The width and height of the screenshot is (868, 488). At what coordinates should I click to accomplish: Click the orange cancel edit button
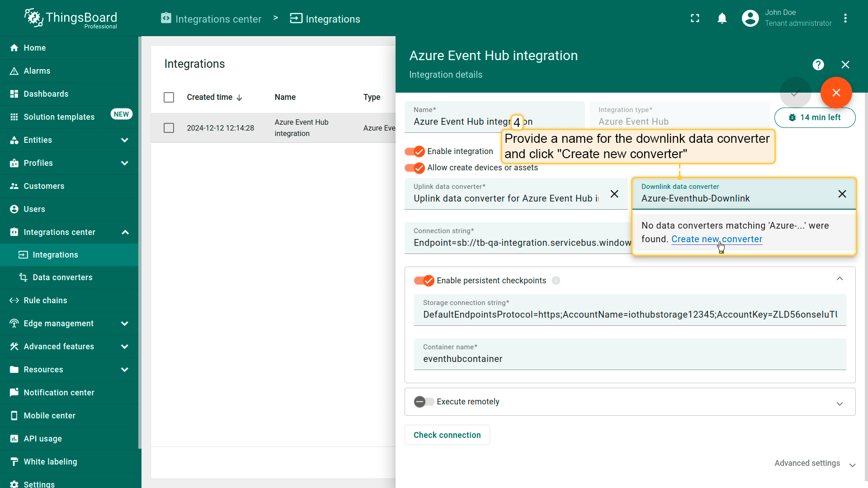tap(836, 93)
